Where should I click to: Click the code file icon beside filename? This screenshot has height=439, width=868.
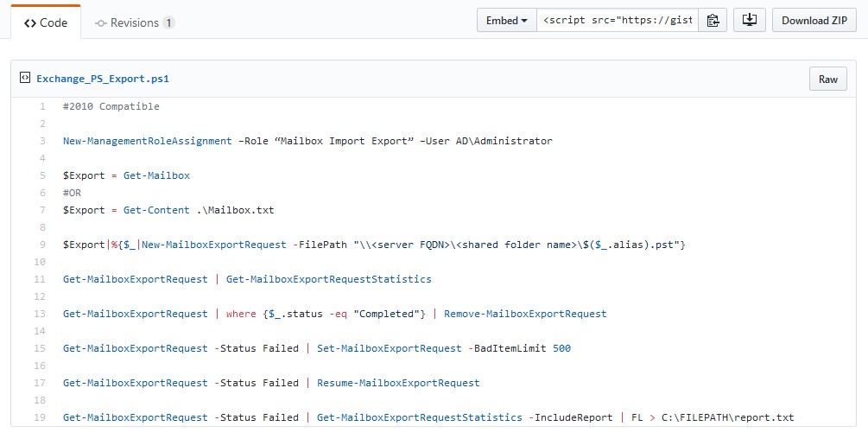click(x=25, y=78)
